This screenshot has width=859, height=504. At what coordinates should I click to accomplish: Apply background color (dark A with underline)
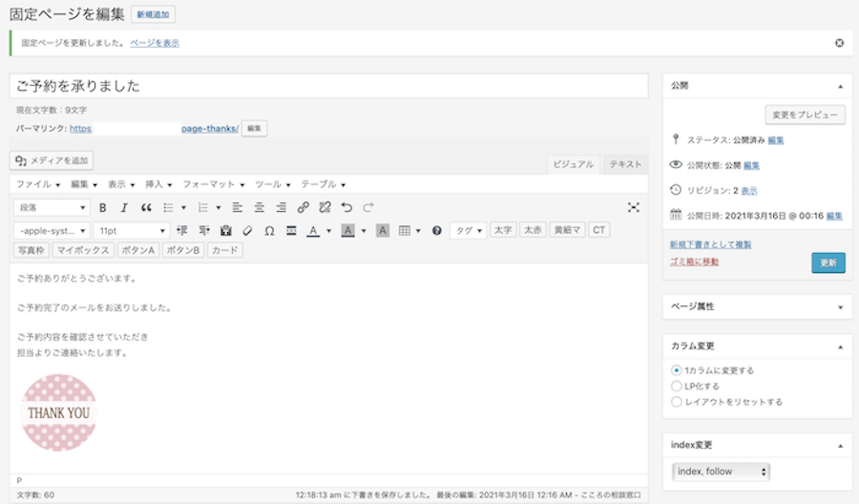coord(347,231)
